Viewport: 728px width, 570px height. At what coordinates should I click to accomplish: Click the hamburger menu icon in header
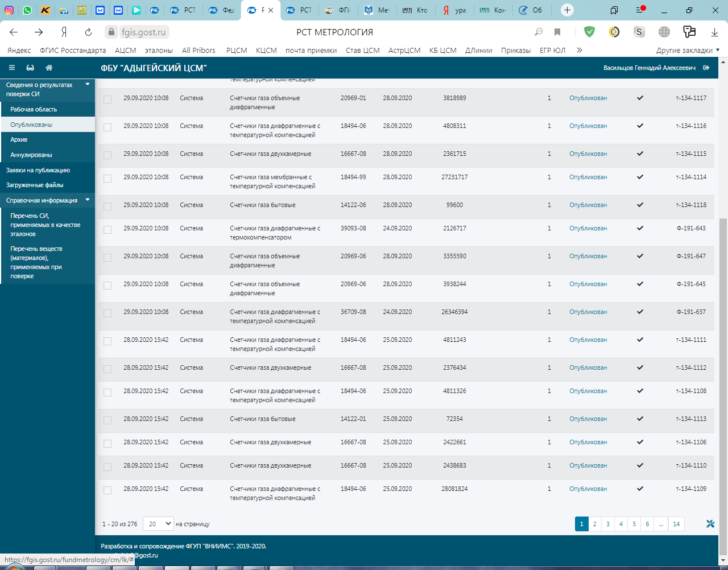click(x=11, y=68)
